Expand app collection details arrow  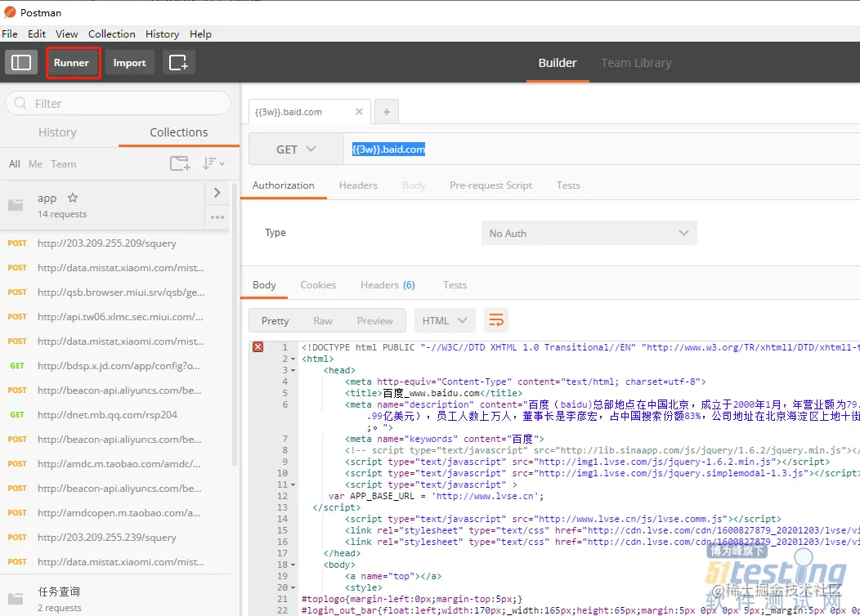217,192
